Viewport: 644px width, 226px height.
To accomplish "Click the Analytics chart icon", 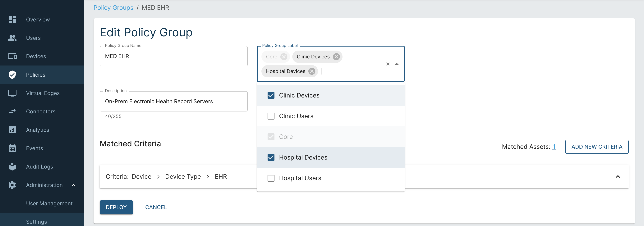I will click(x=12, y=130).
